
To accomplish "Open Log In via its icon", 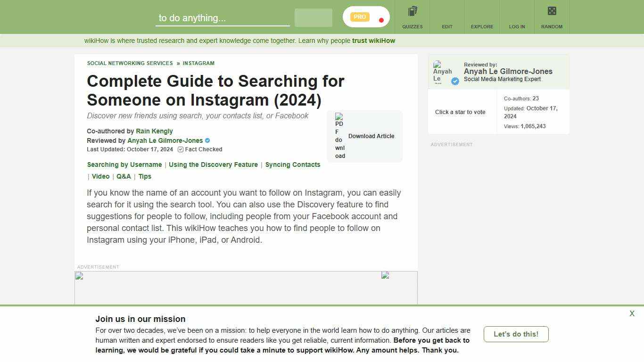I will coord(517,11).
